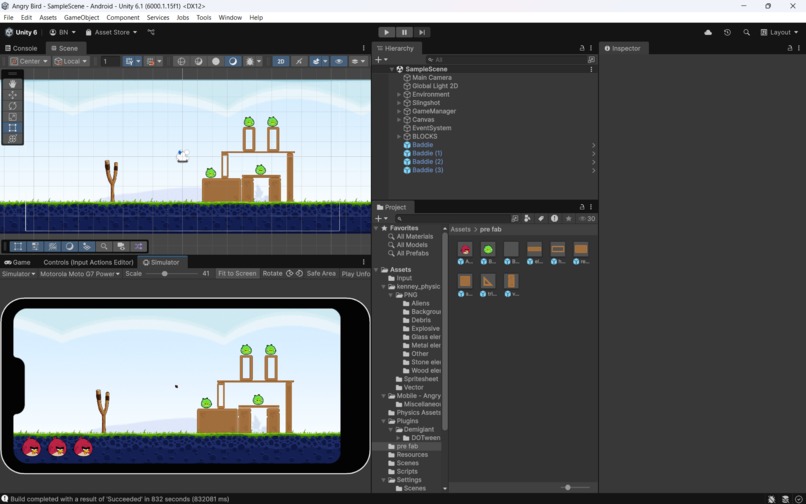Image resolution: width=806 pixels, height=504 pixels.
Task: Toggle scene visibility eye icon
Action: 339,61
